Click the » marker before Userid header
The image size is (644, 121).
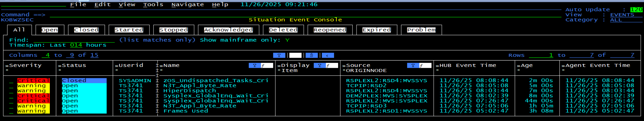pyautogui.click(x=117, y=66)
